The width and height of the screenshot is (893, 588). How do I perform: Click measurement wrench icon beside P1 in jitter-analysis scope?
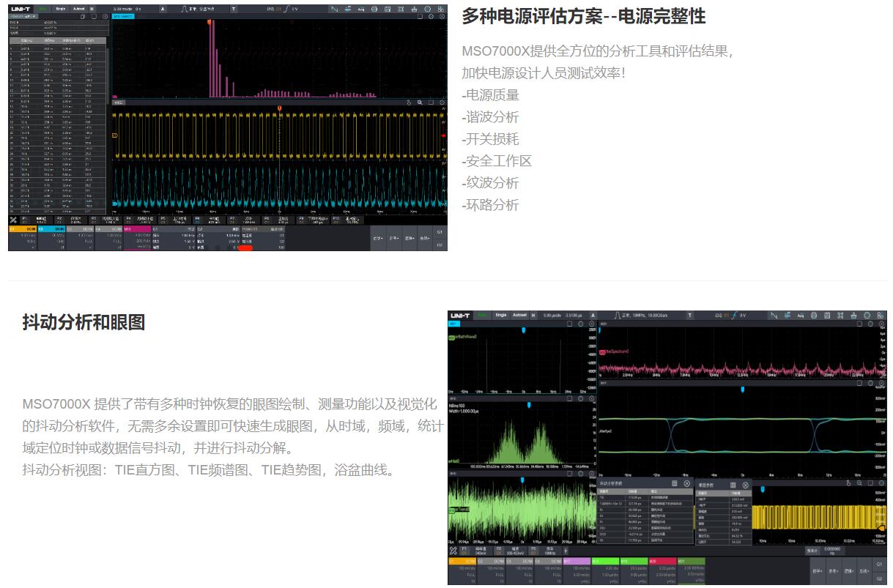pos(453,551)
